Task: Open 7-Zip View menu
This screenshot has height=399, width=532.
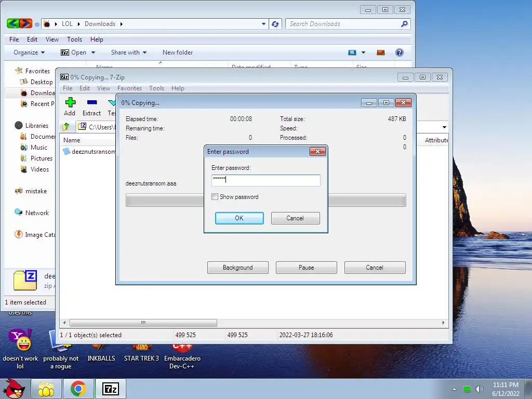Action: click(103, 88)
